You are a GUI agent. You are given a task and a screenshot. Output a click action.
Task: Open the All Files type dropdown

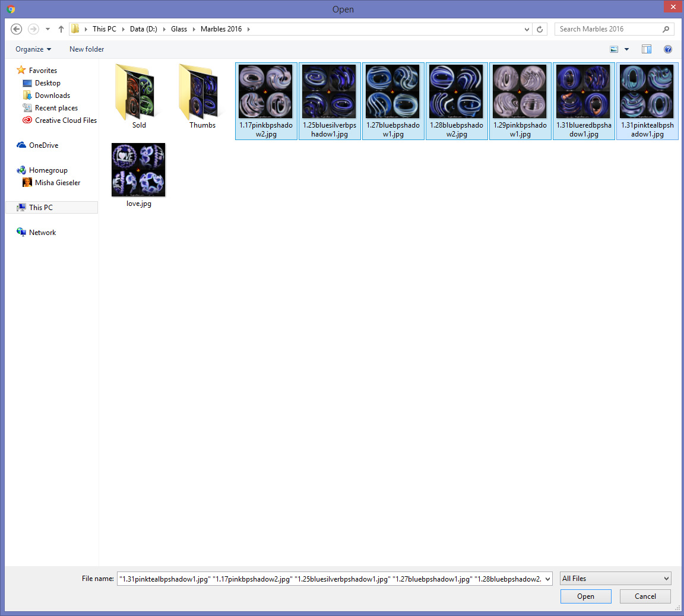(616, 579)
